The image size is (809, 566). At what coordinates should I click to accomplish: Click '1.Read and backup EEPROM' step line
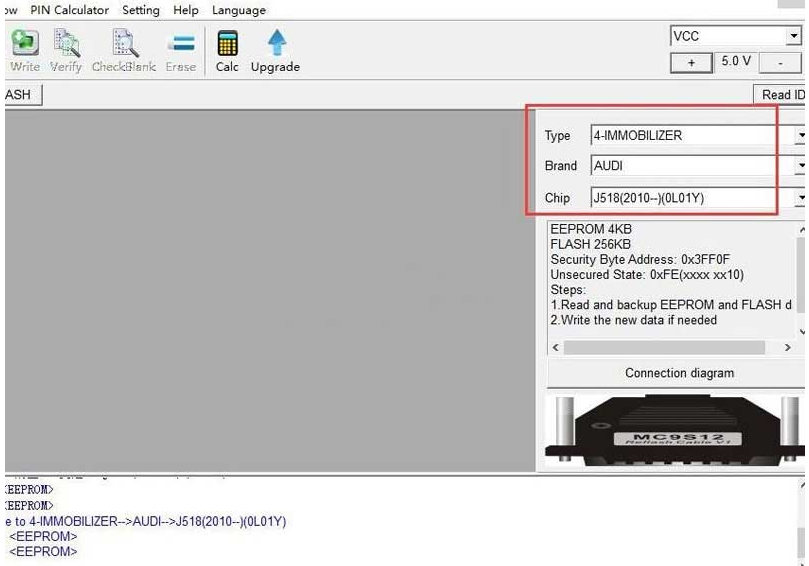[x=671, y=305]
